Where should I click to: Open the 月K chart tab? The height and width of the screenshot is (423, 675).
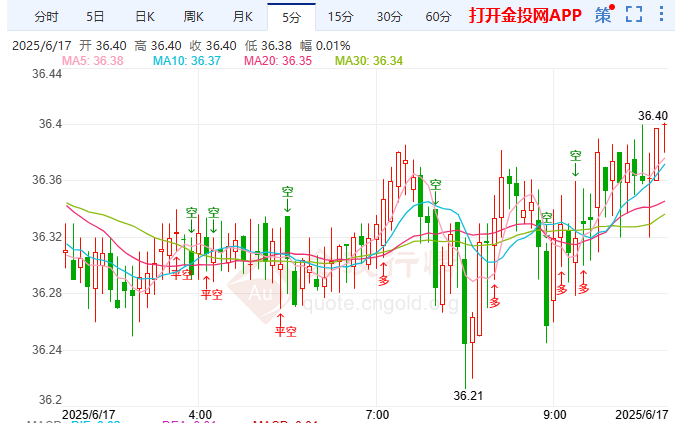coord(242,17)
